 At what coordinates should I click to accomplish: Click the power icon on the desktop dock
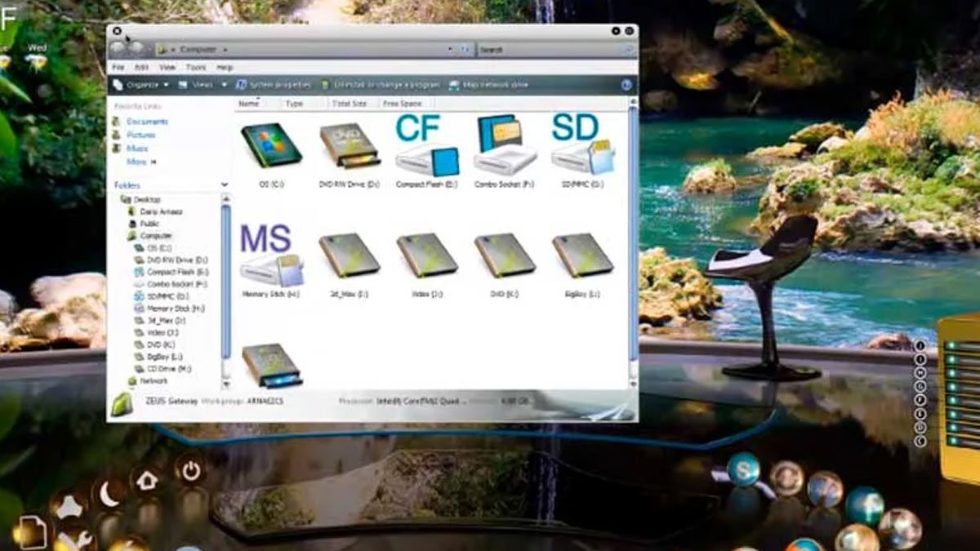(x=191, y=471)
